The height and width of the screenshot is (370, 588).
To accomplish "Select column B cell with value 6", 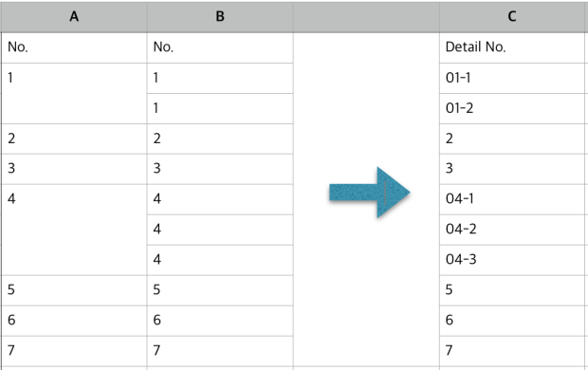I will coord(220,321).
